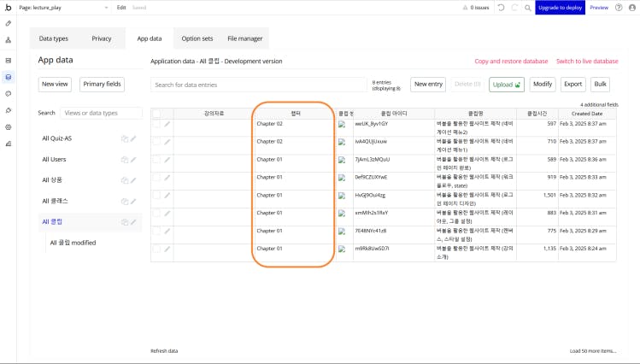The image size is (640, 364).
Task: Open the Logs bar-chart icon in left sidebar
Action: 9,144
